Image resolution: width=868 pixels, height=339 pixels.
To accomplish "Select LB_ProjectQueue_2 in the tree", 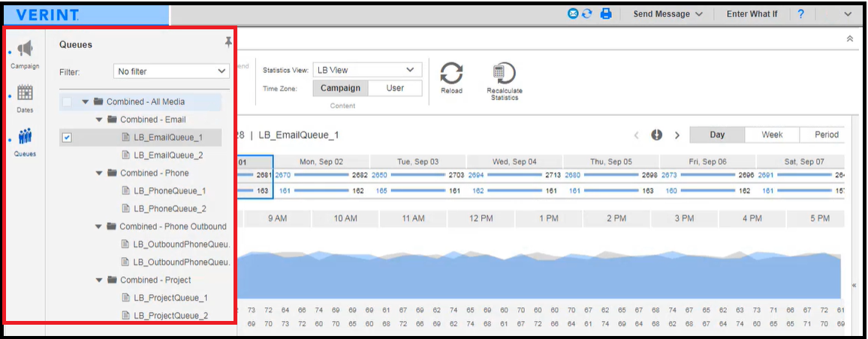I will tap(170, 315).
